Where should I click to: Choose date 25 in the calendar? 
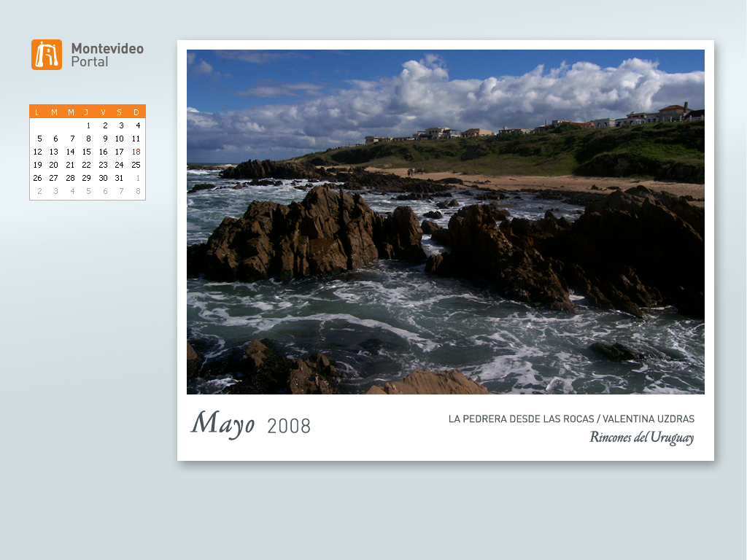pyautogui.click(x=136, y=165)
